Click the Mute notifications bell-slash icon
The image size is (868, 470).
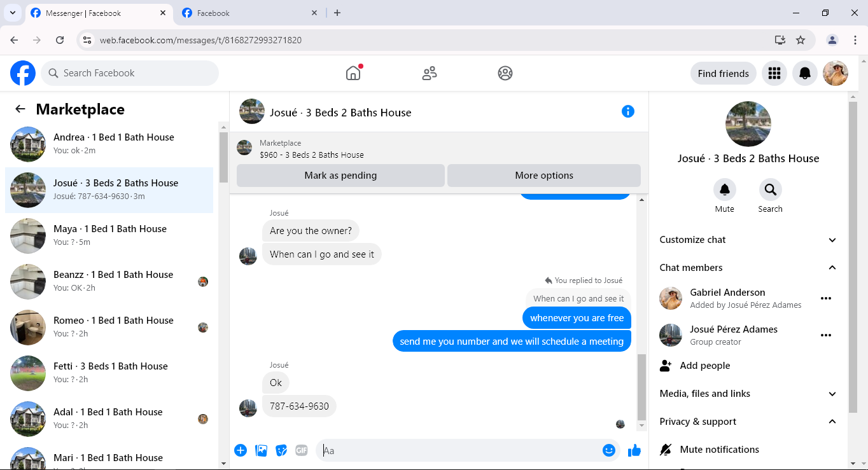click(666, 450)
